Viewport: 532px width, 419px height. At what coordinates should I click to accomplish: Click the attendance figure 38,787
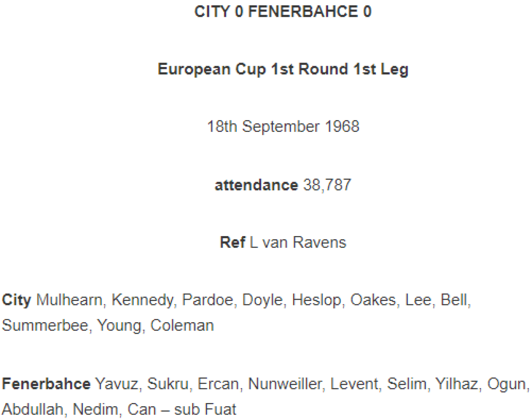point(327,185)
